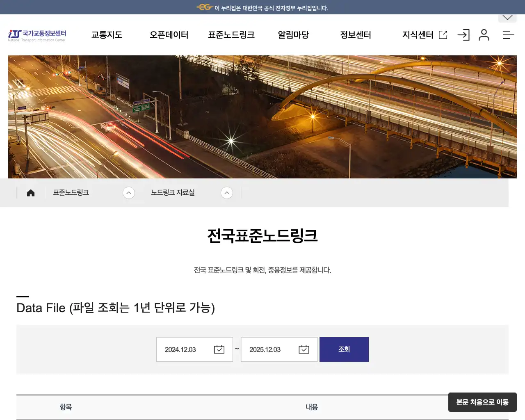This screenshot has width=525, height=420.
Task: Click the external link icon next to 지식센터
Action: click(443, 35)
